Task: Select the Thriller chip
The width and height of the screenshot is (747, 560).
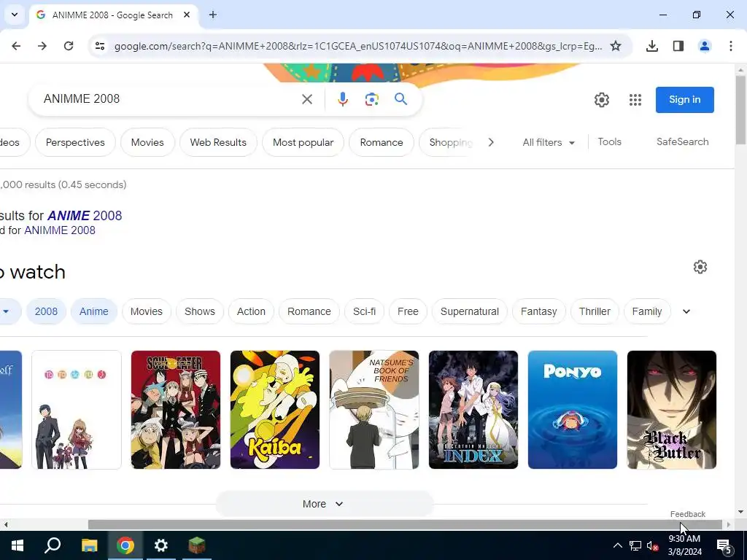Action: point(595,311)
